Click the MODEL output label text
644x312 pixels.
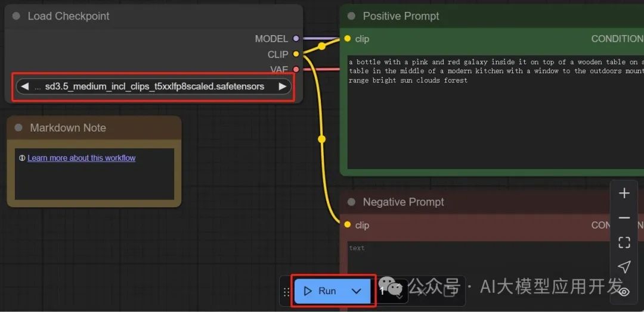pos(271,39)
